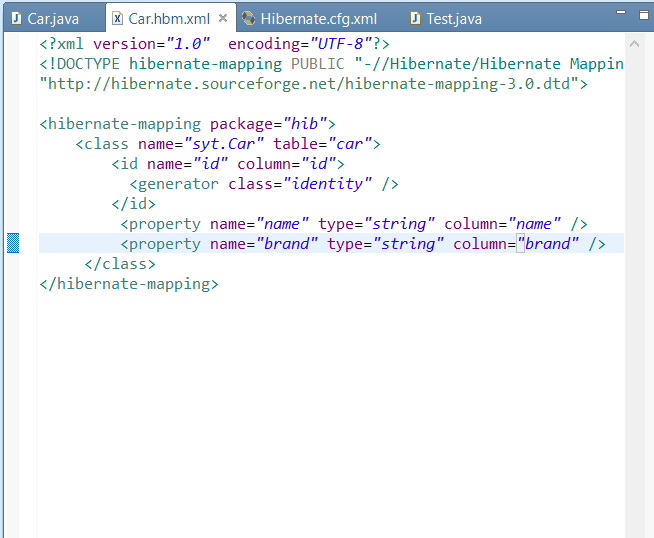Click the Car.java file icon
The image size is (654, 538).
(16, 18)
